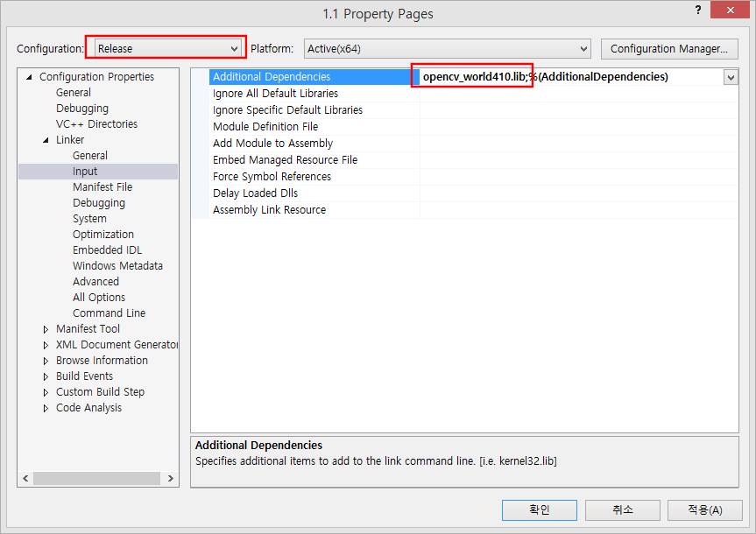Viewport: 756px width, 534px height.
Task: Collapse the Configuration Properties tree node
Action: (30, 77)
